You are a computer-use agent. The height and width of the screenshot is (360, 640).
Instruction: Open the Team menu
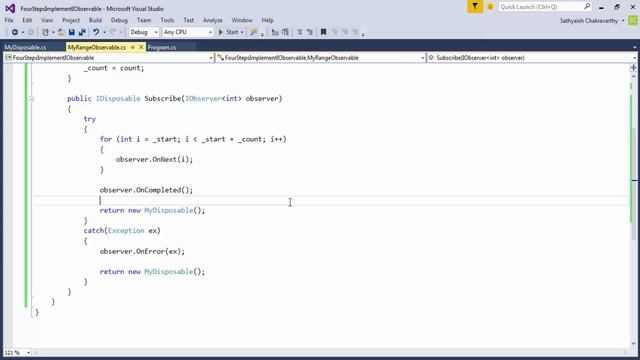(144, 20)
